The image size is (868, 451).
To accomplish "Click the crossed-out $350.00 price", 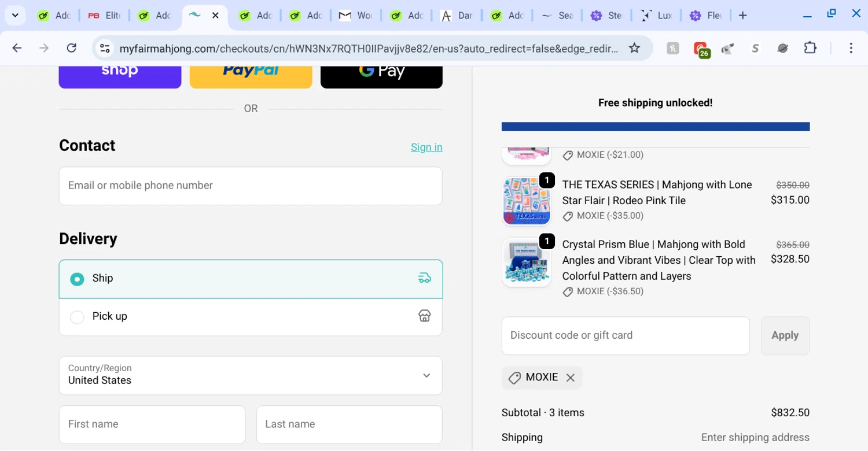I will pyautogui.click(x=793, y=185).
